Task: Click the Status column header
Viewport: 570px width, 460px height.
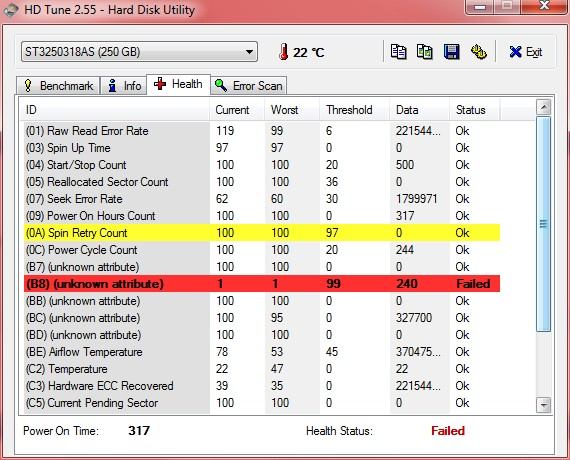Action: 475,110
